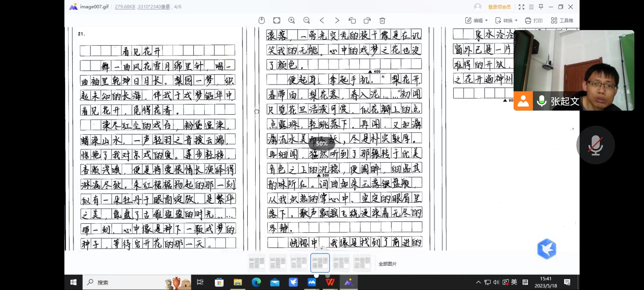Select second thumbnail in filmstrip
The height and width of the screenshot is (290, 644).
[278, 263]
